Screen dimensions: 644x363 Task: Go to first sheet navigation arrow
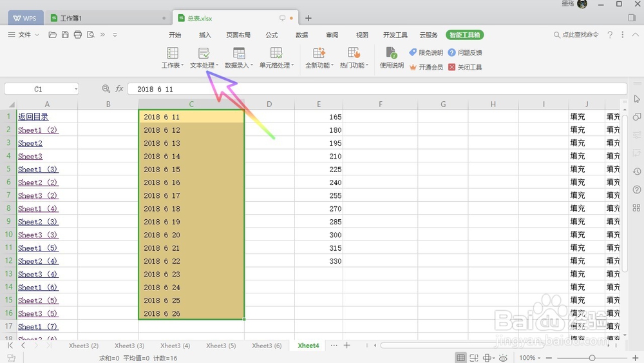pos(10,346)
